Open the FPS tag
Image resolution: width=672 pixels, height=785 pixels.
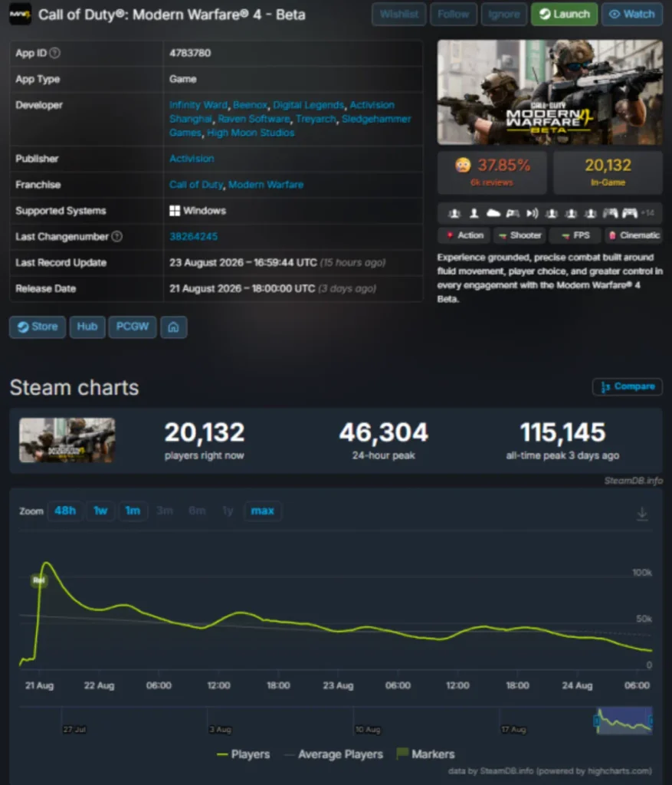click(575, 235)
